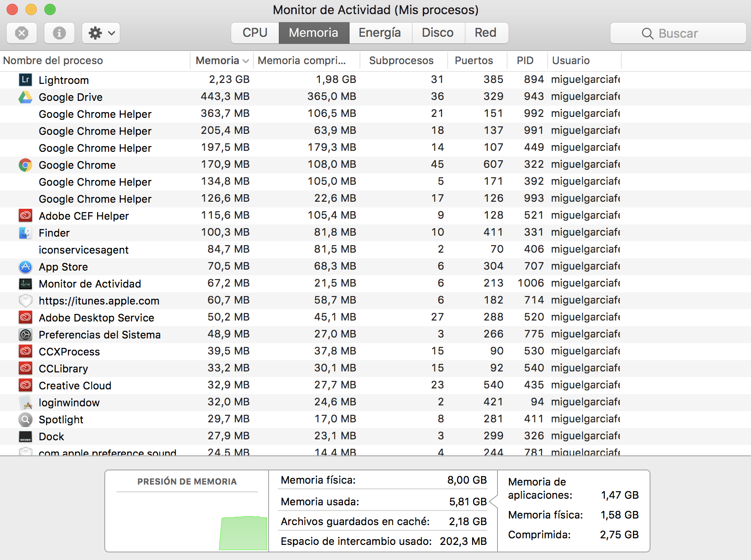Click the Monitor de Actividad row icon

25,284
